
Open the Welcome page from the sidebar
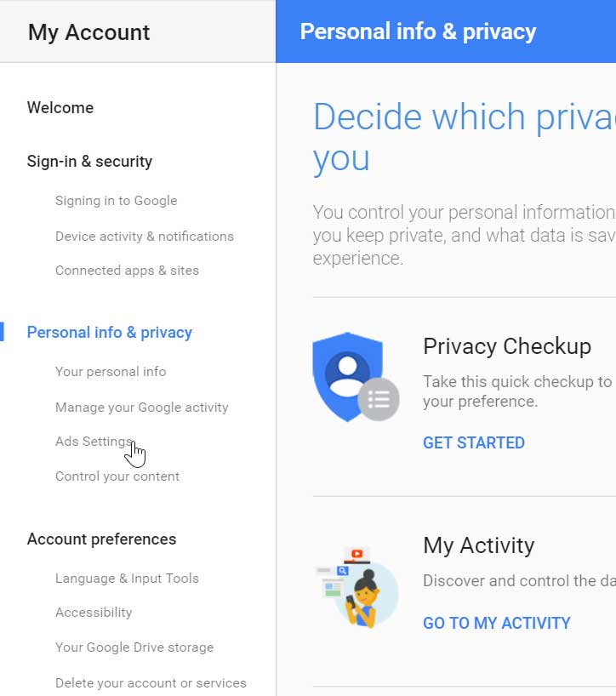pos(60,107)
